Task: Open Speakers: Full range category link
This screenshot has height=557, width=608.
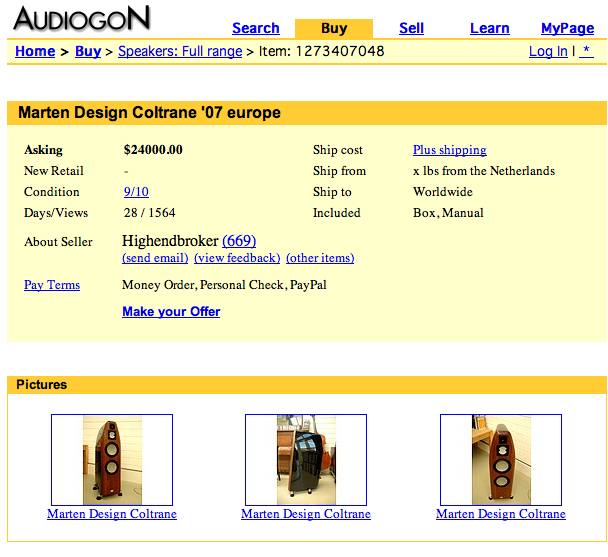Action: tap(180, 51)
